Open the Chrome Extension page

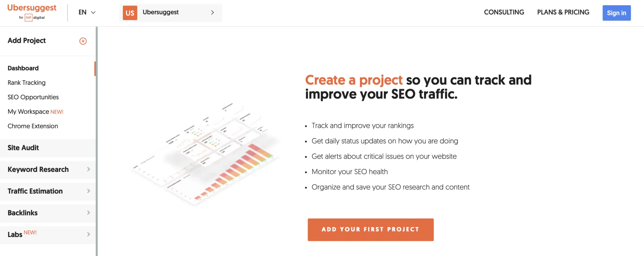[x=33, y=126]
